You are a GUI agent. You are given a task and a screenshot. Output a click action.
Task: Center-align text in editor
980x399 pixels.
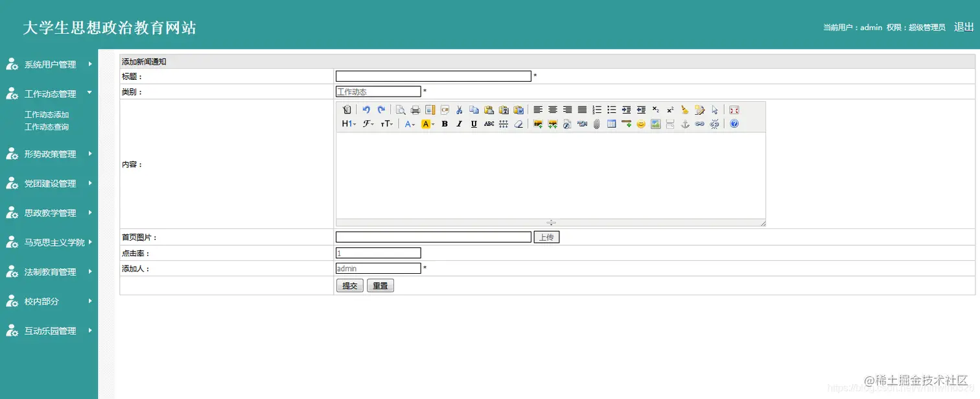pos(553,110)
